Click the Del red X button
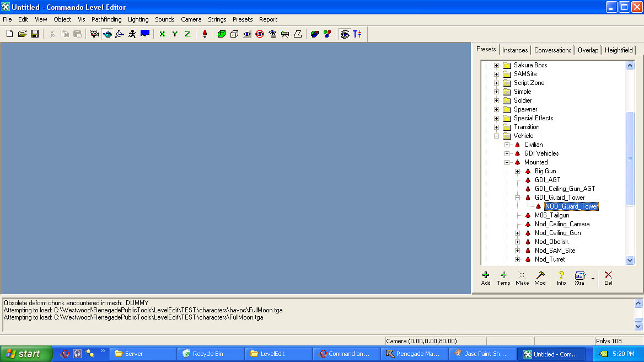644x362 pixels. pos(608,278)
